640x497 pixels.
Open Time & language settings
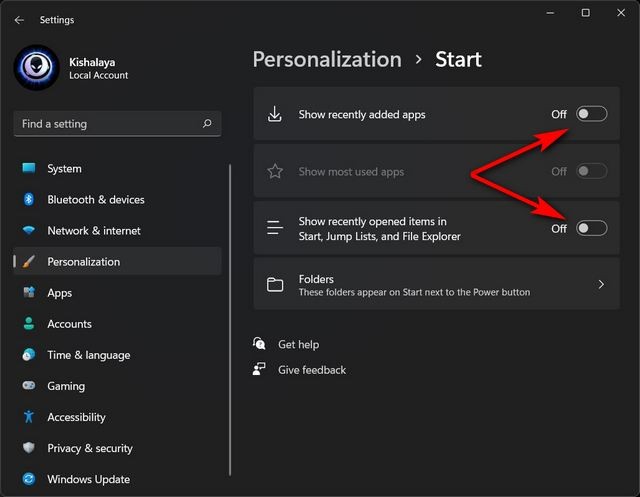pos(88,355)
